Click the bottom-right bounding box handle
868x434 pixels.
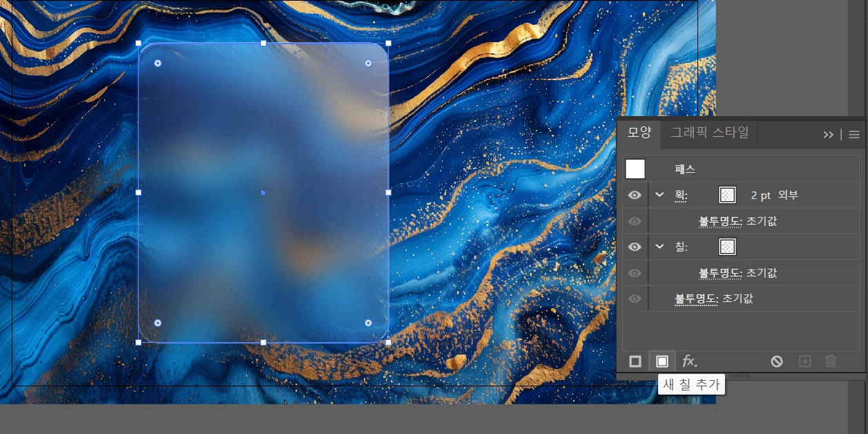pyautogui.click(x=388, y=342)
